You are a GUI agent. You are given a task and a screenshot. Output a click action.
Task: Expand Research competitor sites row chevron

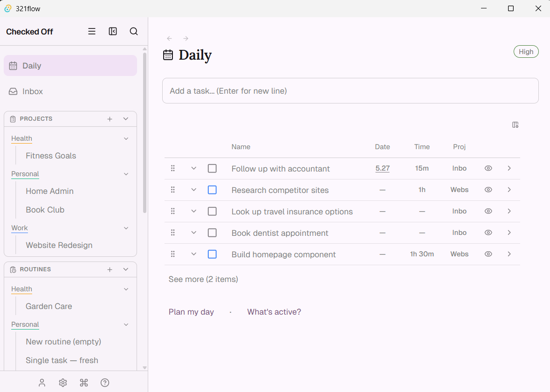pyautogui.click(x=193, y=190)
